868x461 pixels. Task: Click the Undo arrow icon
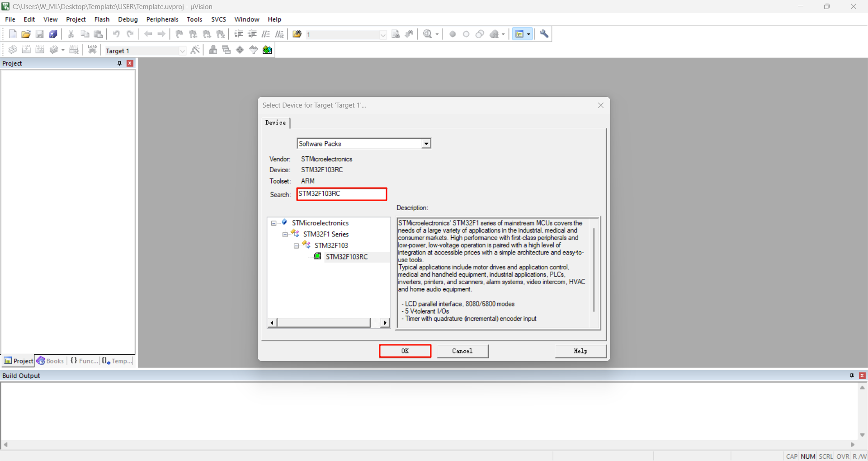[116, 34]
